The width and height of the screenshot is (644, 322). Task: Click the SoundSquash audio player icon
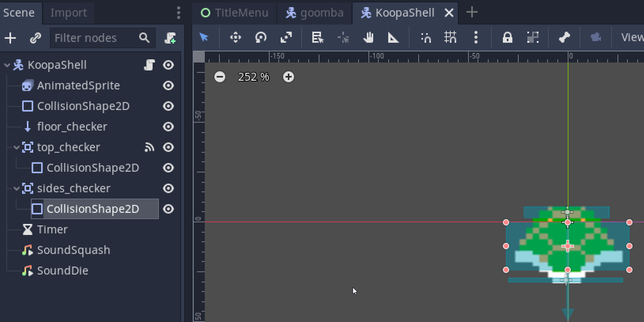[27, 250]
